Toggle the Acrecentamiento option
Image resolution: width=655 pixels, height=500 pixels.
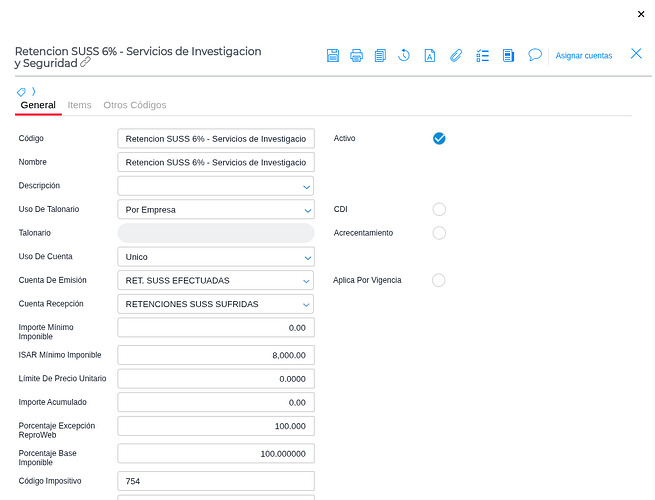point(439,233)
